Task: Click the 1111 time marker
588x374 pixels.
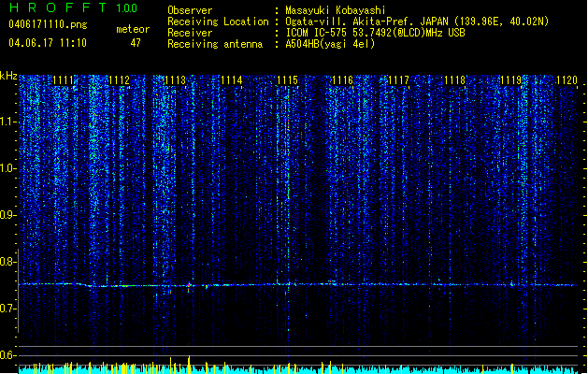Action: coord(63,80)
